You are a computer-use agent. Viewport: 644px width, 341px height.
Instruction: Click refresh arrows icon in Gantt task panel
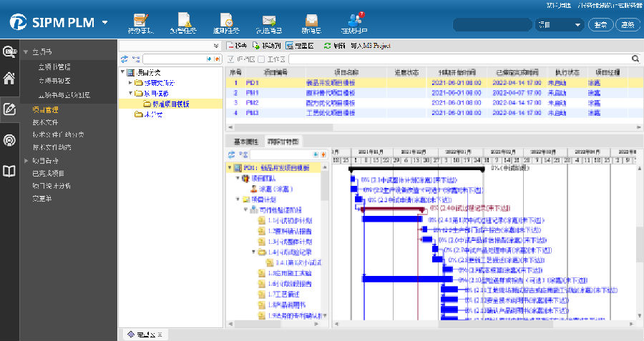[232, 154]
